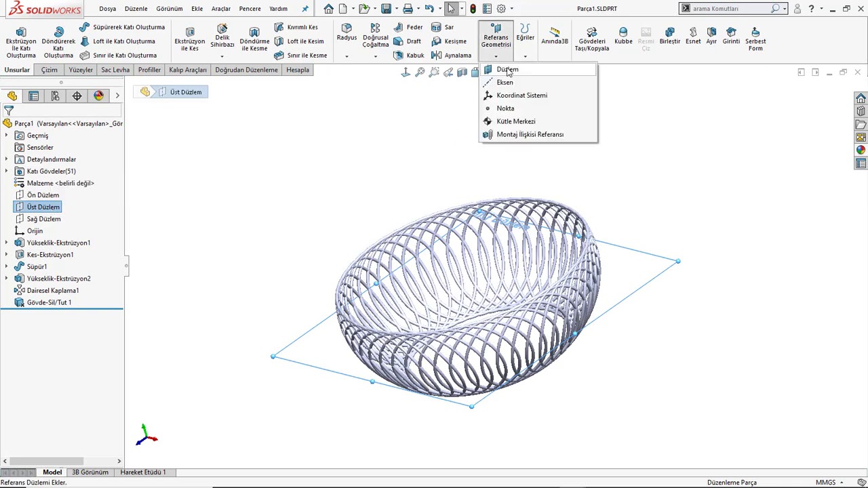Open the Sac Levha tab
The height and width of the screenshot is (488, 868).
[115, 70]
